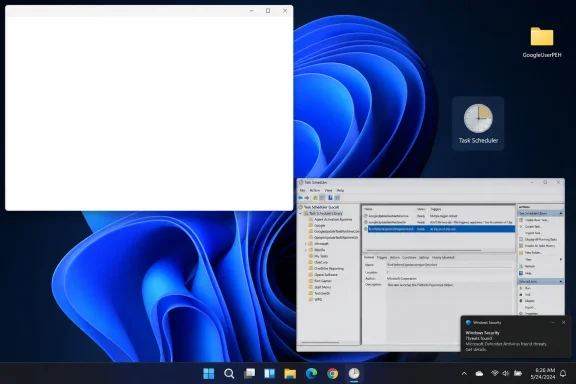Viewport: 576px width, 384px height.
Task: Click the Forward arrow in Task Scheduler toolbar
Action: [307, 198]
